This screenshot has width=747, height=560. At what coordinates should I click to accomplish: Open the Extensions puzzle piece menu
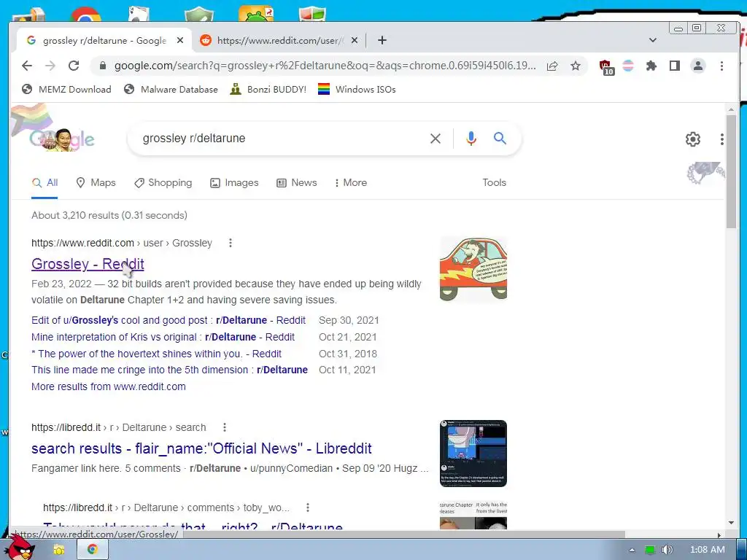[651, 66]
